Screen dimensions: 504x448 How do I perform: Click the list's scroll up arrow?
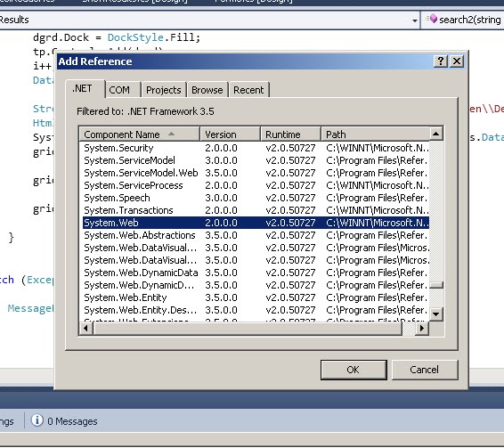click(x=436, y=134)
